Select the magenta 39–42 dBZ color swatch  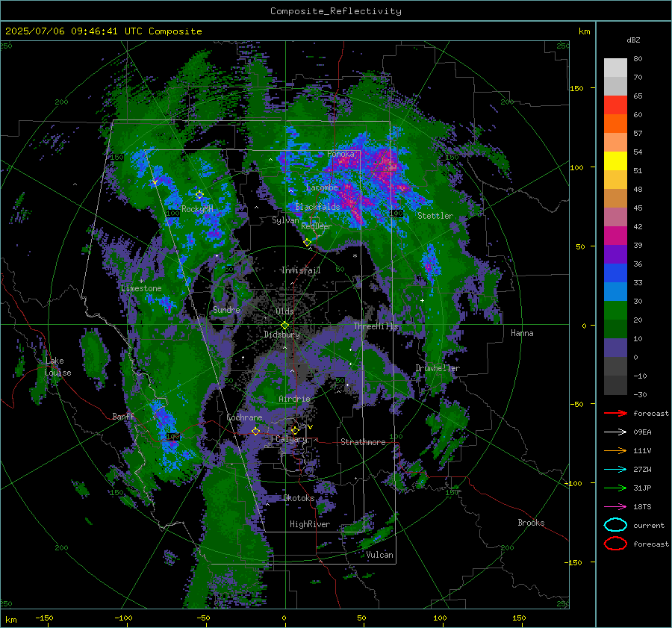(615, 236)
